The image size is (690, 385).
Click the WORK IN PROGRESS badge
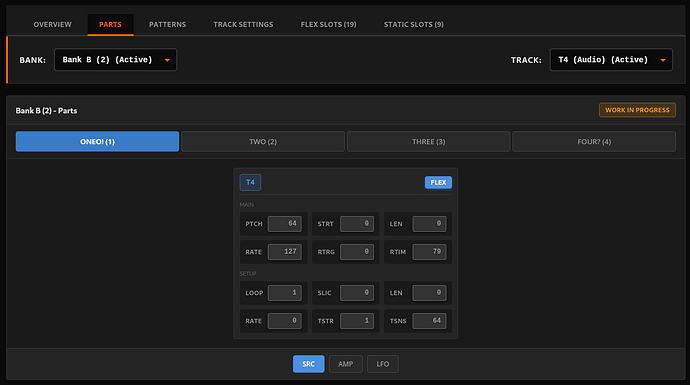637,110
